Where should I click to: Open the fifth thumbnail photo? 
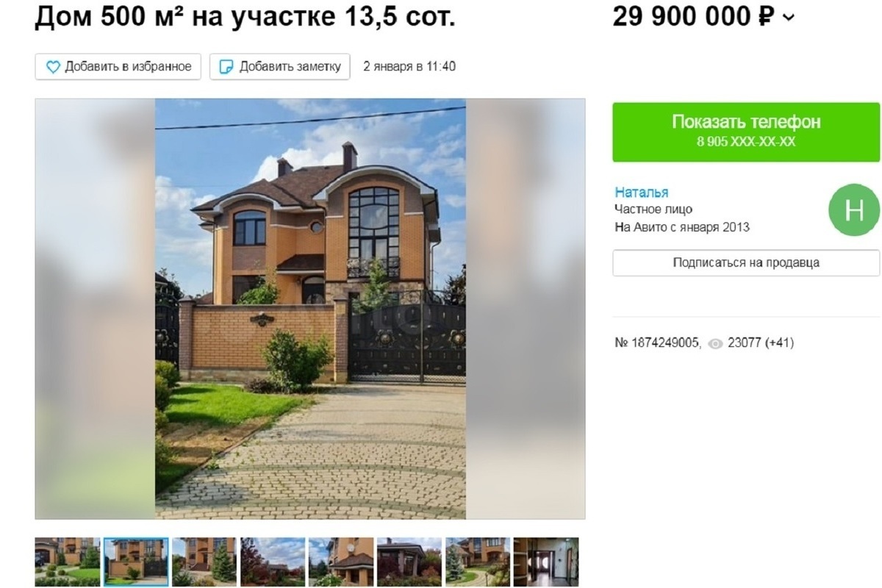point(341,562)
